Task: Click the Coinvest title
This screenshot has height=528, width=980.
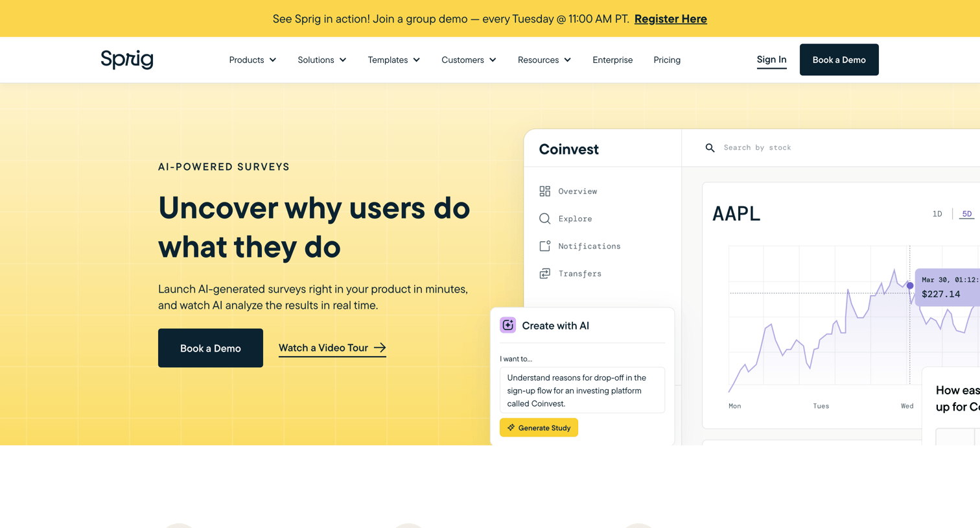Action: 568,149
